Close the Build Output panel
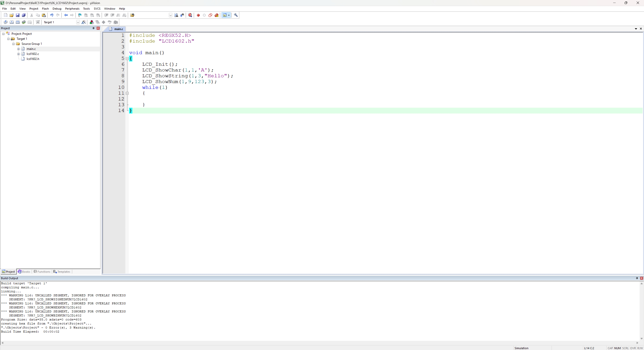 [x=641, y=278]
